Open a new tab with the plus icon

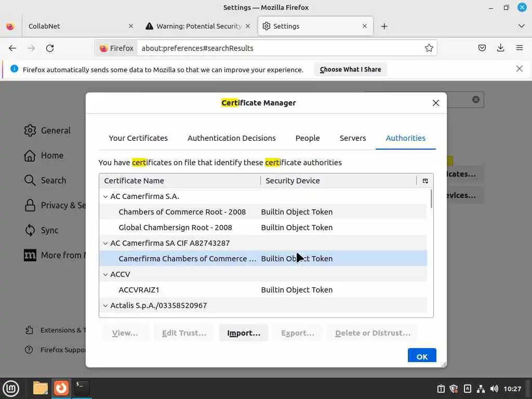[x=384, y=26]
